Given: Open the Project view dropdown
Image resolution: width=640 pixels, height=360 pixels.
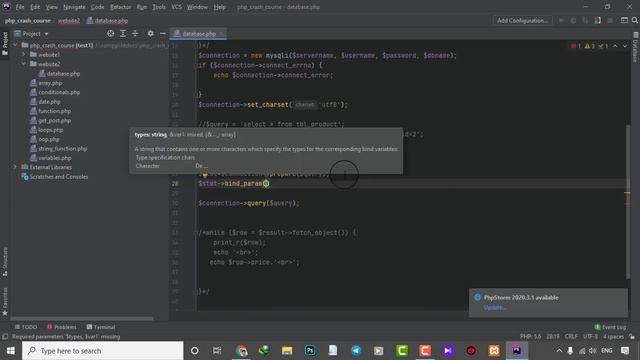Looking at the screenshot, I should pos(31,33).
